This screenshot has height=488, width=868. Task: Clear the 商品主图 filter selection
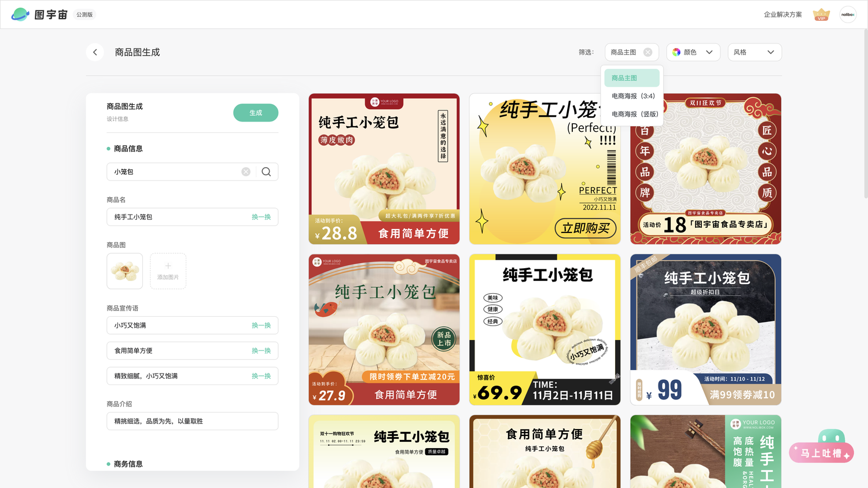(648, 52)
